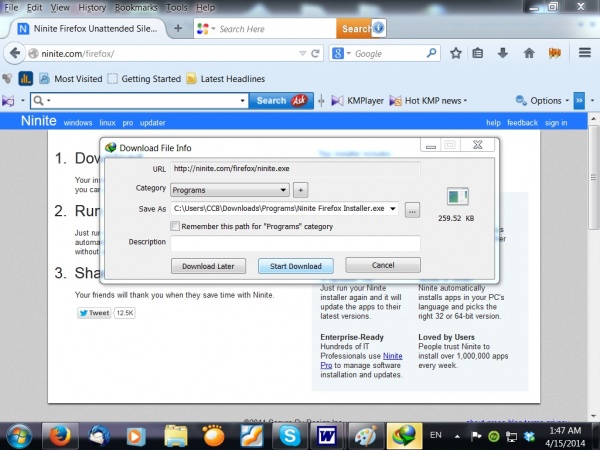The height and width of the screenshot is (450, 600).
Task: Click Start Download button
Action: tap(295, 266)
